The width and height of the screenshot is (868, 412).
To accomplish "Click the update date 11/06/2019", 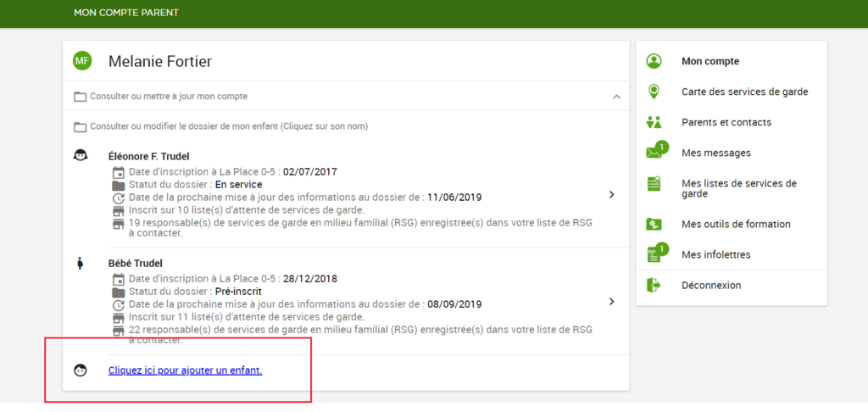I will pyautogui.click(x=454, y=198).
